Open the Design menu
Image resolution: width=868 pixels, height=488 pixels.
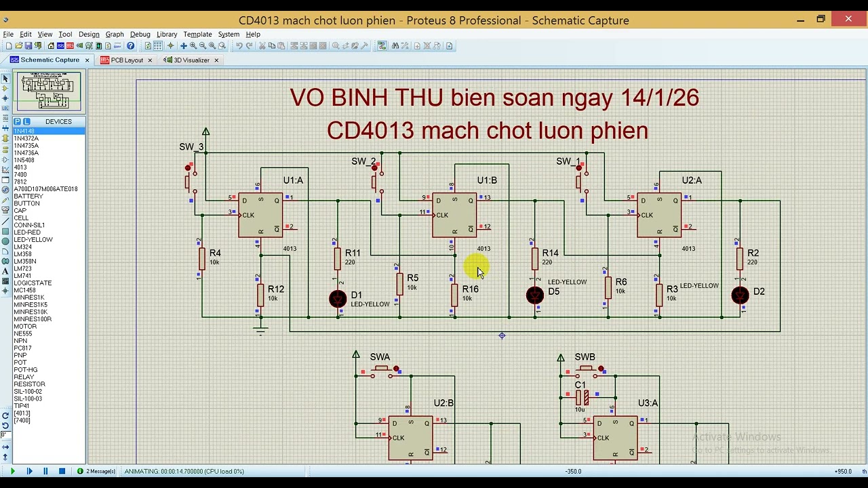[89, 34]
